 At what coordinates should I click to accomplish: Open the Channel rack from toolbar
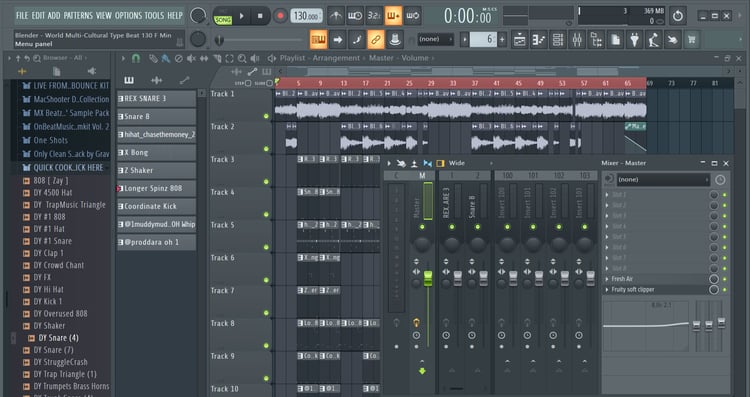point(558,40)
